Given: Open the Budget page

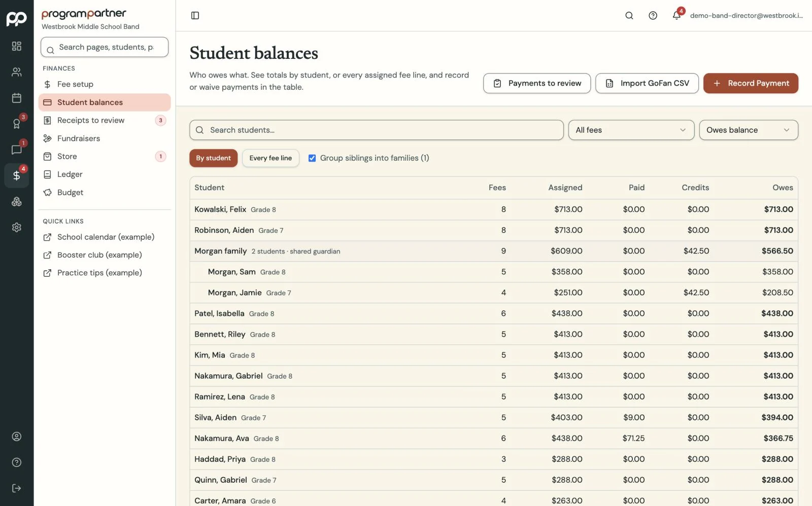Looking at the screenshot, I should [x=105, y=193].
